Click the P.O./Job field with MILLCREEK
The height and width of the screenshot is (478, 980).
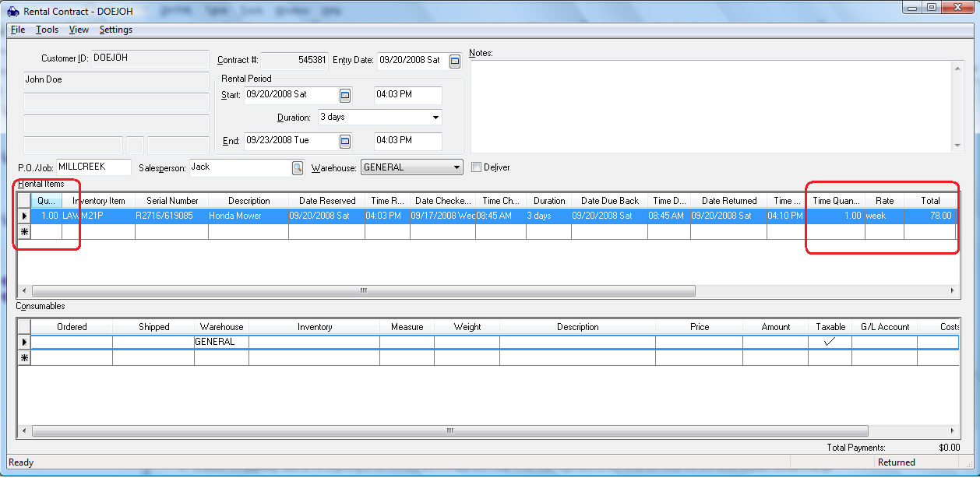(93, 167)
